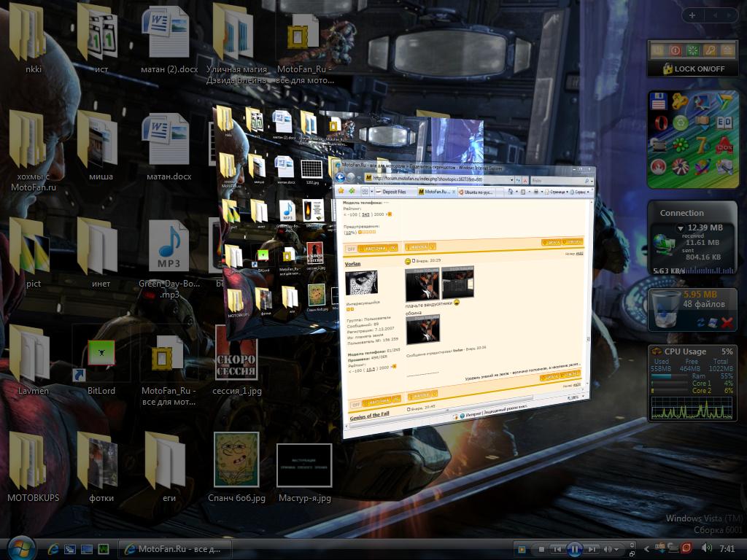
Task: Select the Green_Day MP3 file icon
Action: pyautogui.click(x=169, y=246)
